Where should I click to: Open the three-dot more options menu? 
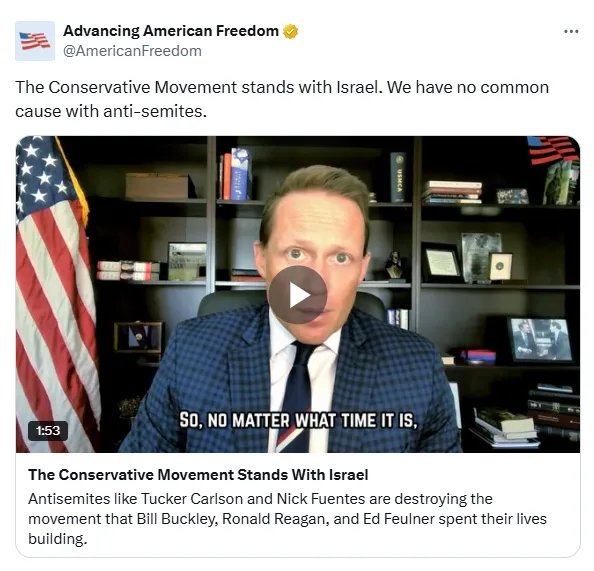click(571, 31)
